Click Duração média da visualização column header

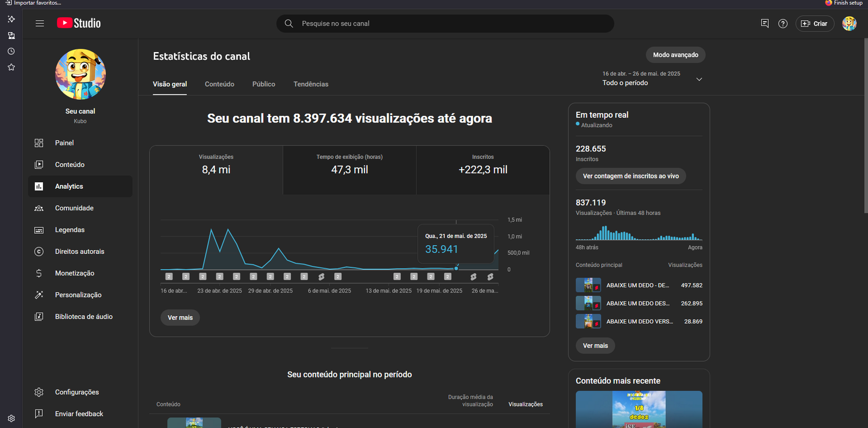470,400
